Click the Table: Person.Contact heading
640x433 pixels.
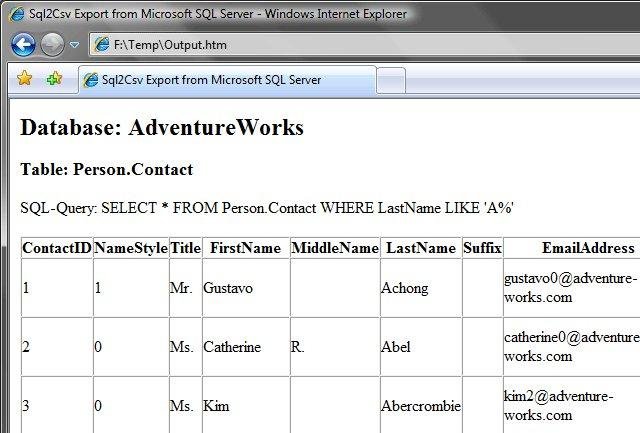point(107,169)
